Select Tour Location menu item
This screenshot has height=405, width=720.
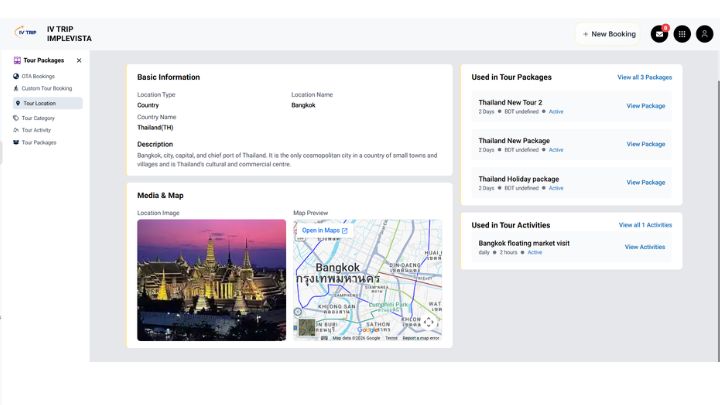point(40,103)
